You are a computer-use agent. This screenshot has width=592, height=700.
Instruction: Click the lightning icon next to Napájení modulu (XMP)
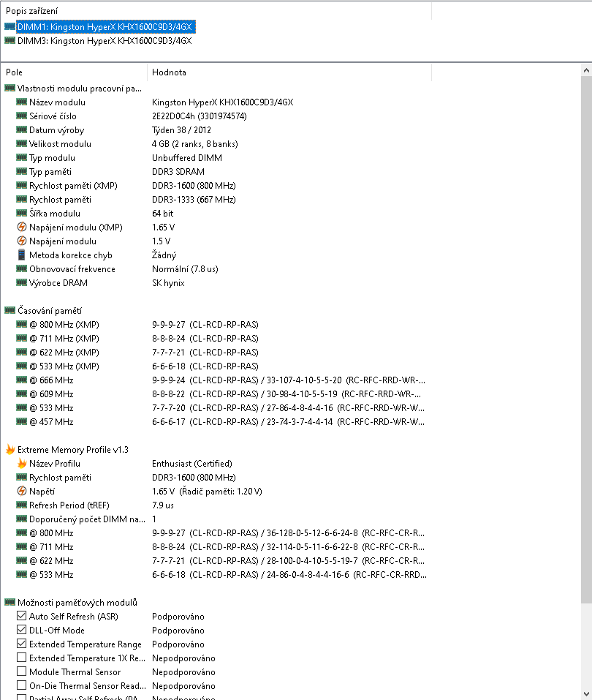click(21, 227)
